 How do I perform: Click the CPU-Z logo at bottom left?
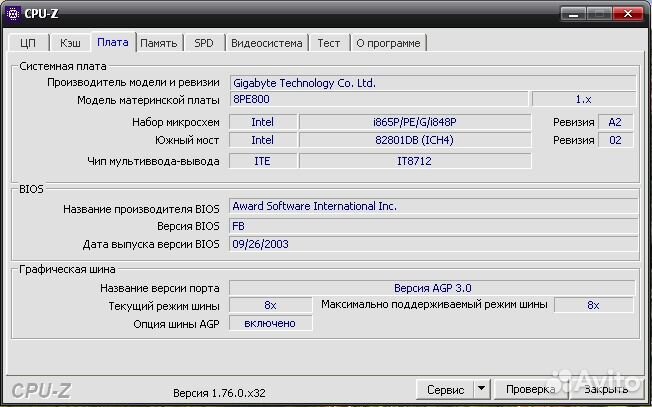pos(41,391)
